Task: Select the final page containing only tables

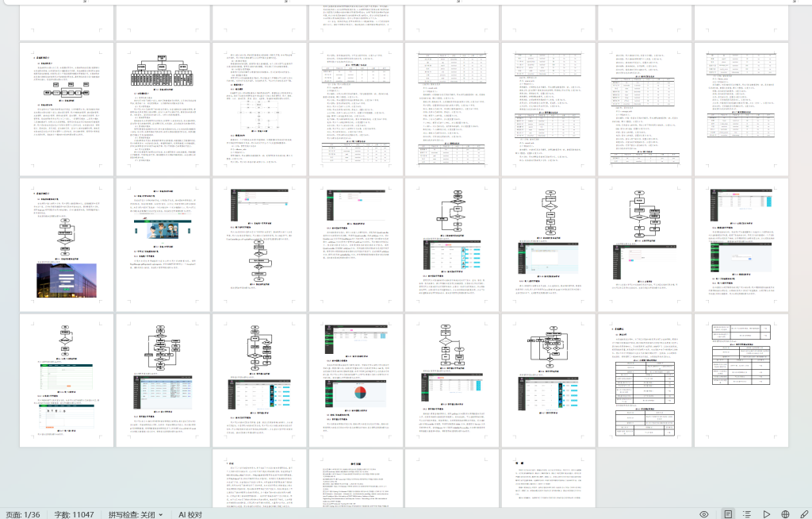Action: pos(741,380)
